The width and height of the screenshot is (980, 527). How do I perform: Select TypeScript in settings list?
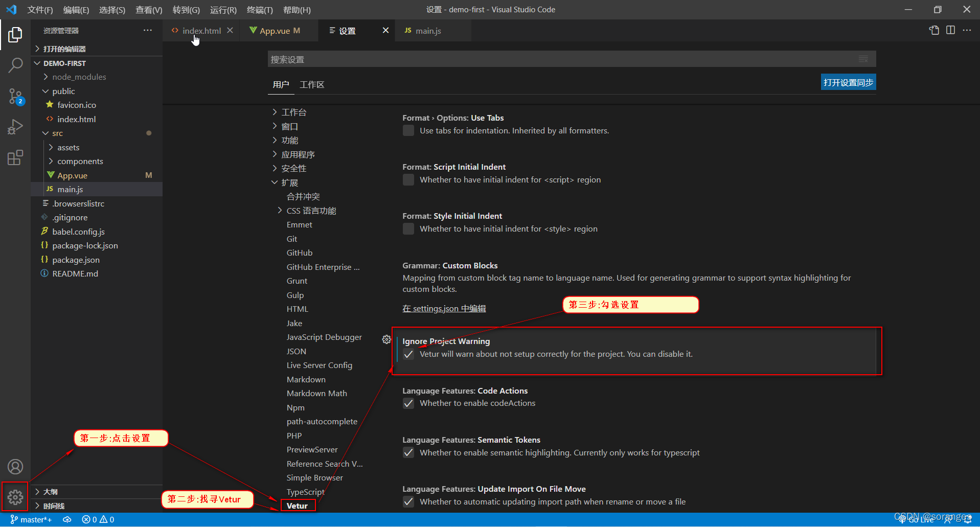tap(306, 492)
